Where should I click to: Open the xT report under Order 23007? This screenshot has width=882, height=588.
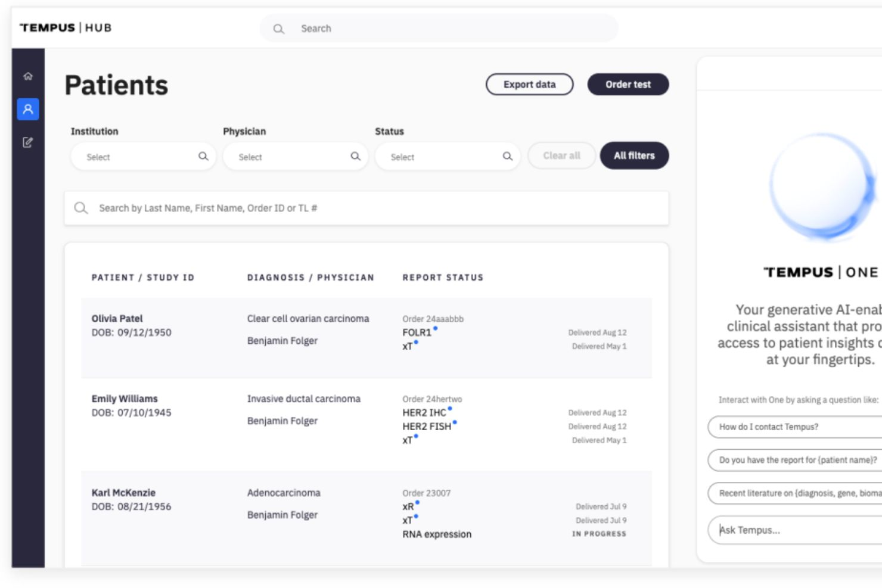408,520
